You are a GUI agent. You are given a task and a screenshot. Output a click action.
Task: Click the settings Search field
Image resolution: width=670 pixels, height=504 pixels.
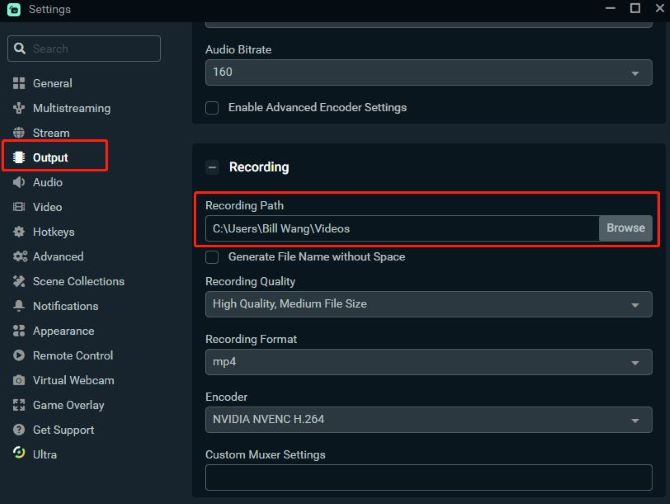[84, 48]
